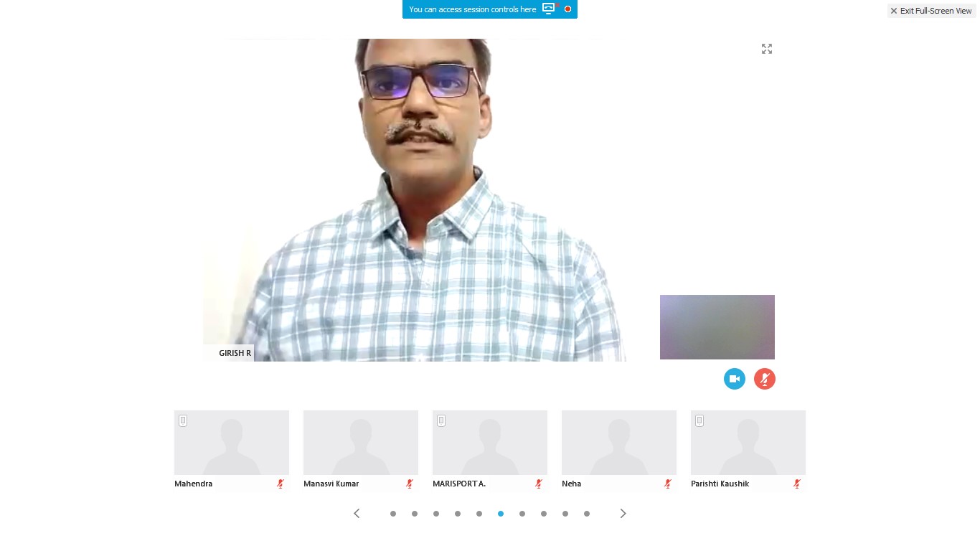Unmute the red microphone button
Viewport: 980px width, 551px height.
(x=764, y=379)
